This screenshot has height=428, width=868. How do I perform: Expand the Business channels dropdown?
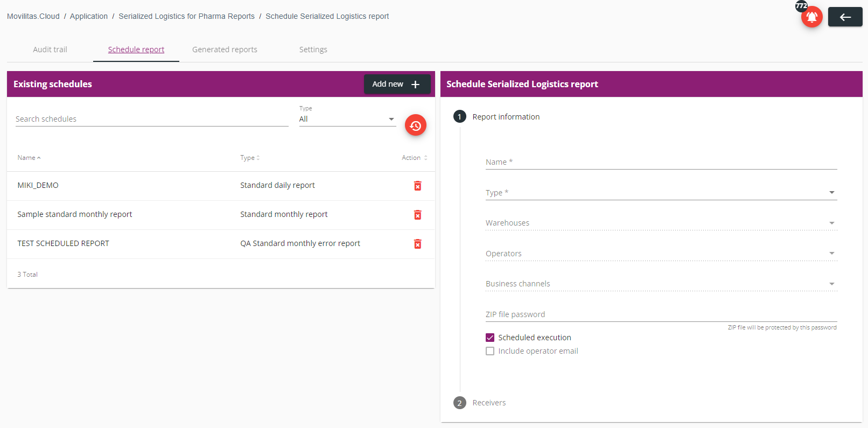coord(661,284)
